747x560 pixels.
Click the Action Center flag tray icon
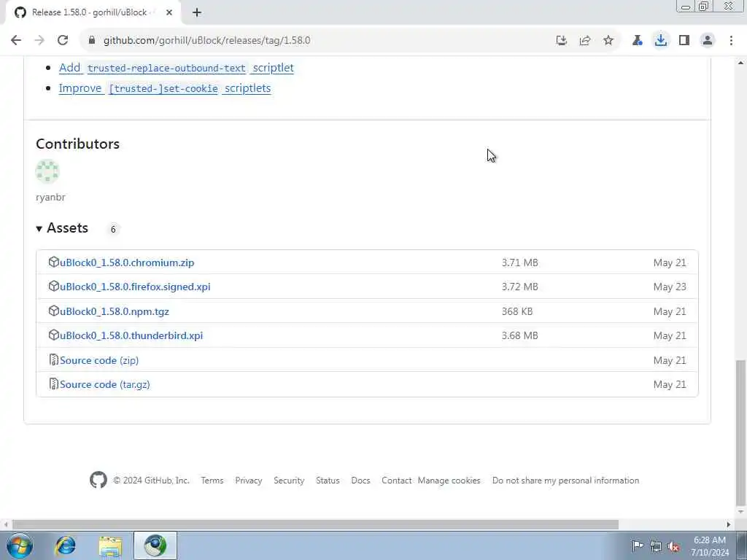point(637,545)
